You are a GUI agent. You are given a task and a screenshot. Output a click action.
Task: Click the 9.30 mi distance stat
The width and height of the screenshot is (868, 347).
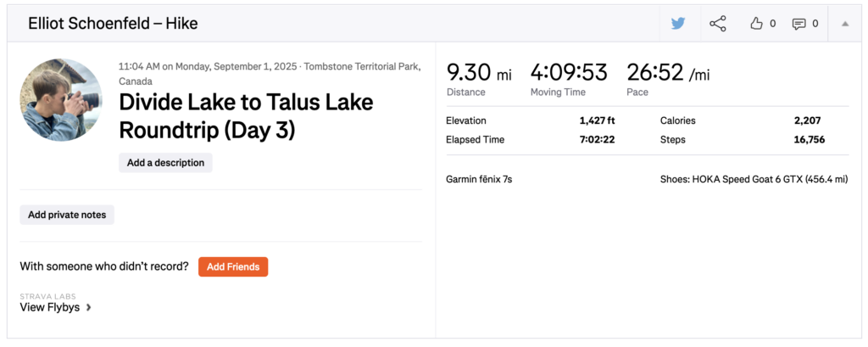pos(479,74)
